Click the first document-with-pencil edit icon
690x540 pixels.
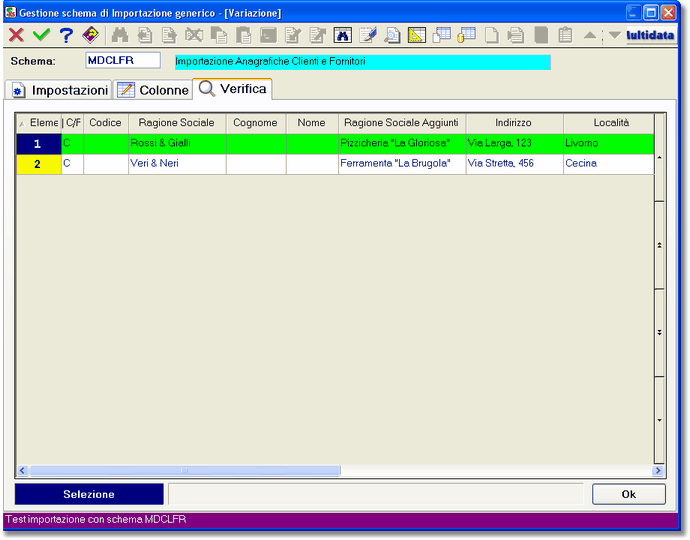293,35
